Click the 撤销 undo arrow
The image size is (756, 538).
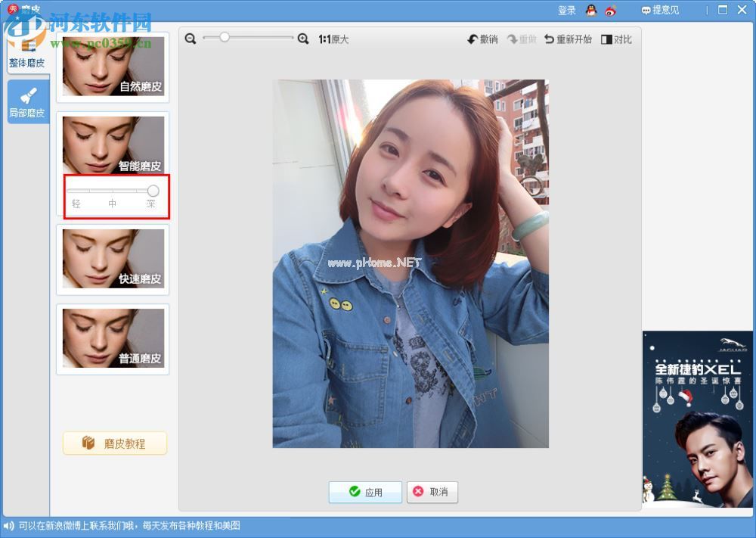[x=482, y=39]
